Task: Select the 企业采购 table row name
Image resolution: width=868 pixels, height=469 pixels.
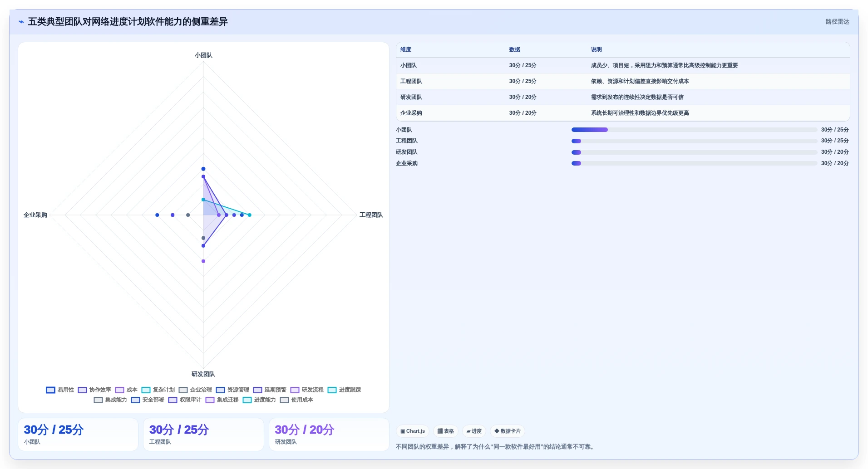Action: tap(411, 113)
